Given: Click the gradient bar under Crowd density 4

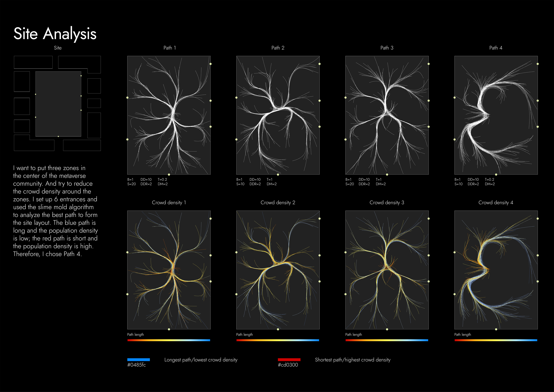Looking at the screenshot, I should pos(496,340).
